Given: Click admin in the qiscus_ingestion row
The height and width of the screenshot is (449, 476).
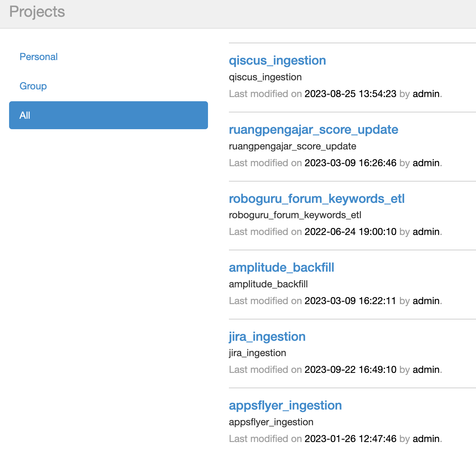Looking at the screenshot, I should coord(426,94).
